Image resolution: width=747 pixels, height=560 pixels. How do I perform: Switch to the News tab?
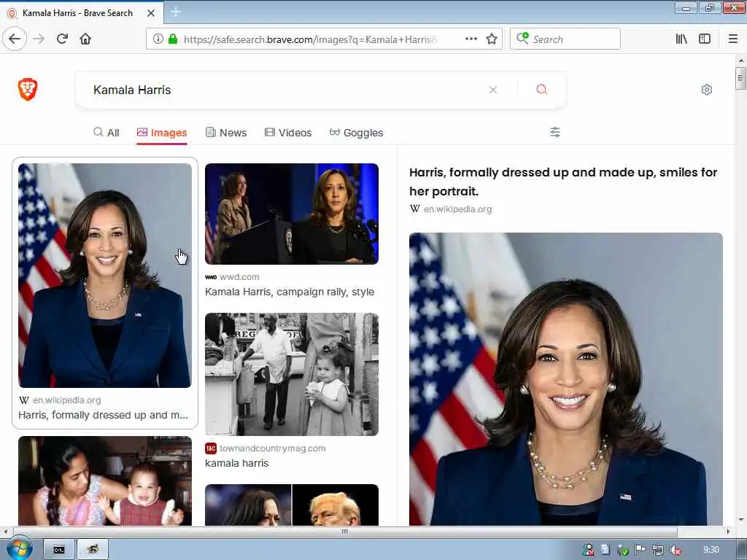tap(226, 133)
